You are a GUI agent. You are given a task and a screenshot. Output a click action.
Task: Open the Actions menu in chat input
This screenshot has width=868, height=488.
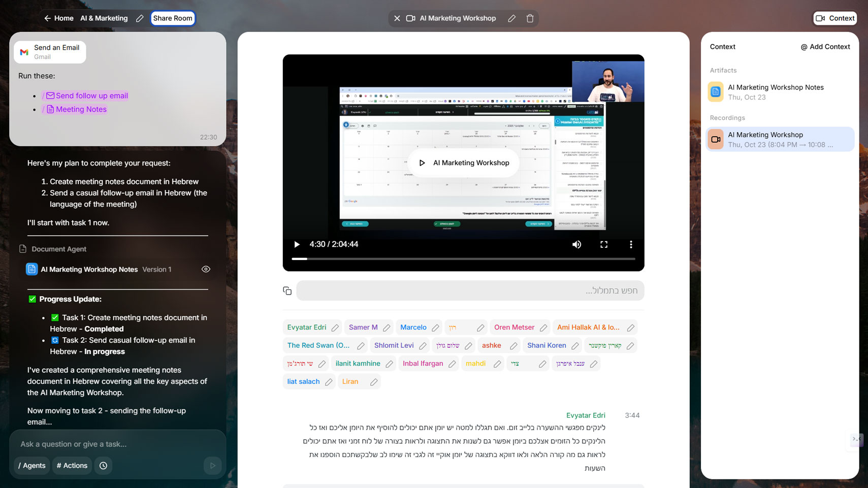[72, 466]
